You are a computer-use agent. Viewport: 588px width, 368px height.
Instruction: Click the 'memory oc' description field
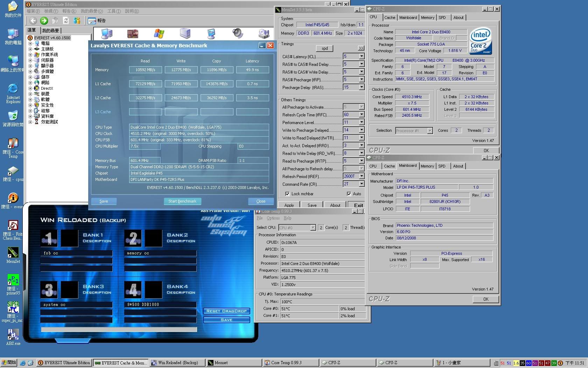click(160, 253)
